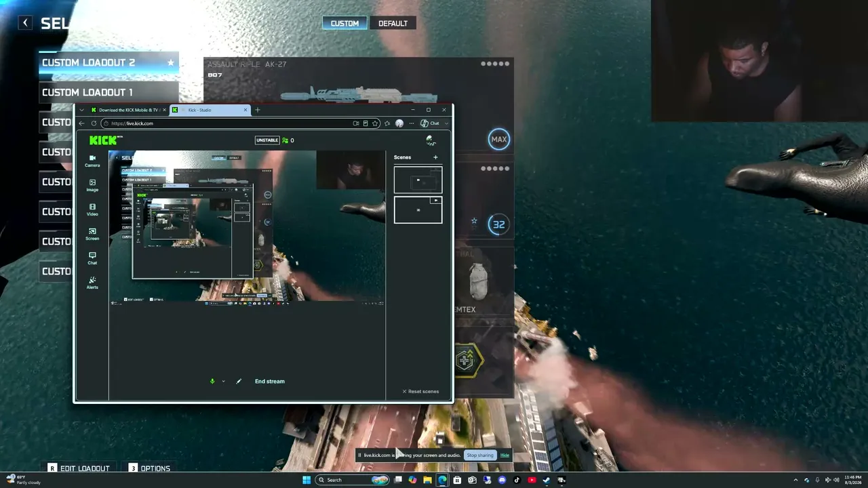Screen dimensions: 868x488
Task: Click the taskbar Search box
Action: point(351,480)
